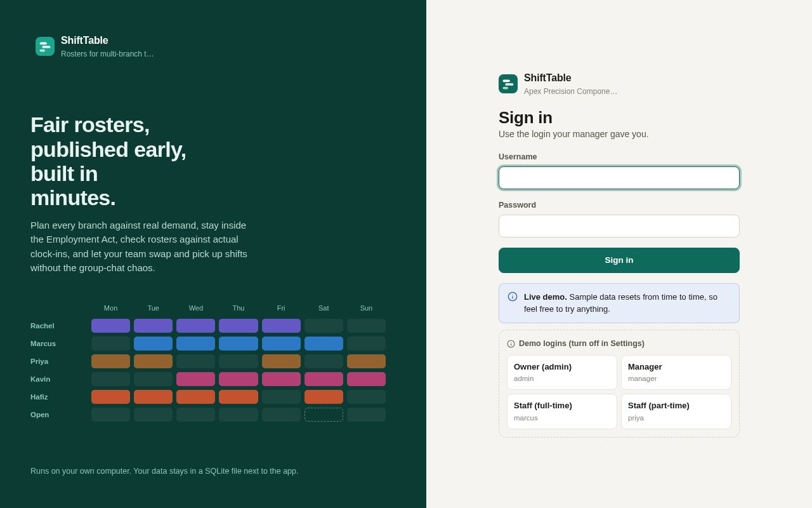Viewport: 812px width, 508px height.
Task: Click the 'Mon' column header
Action: point(111,308)
